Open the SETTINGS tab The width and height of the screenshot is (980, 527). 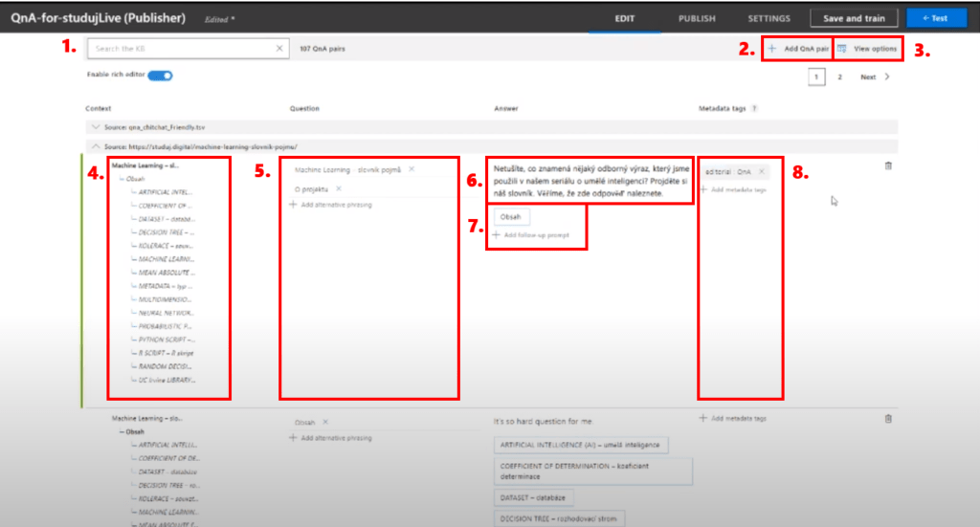click(x=768, y=18)
